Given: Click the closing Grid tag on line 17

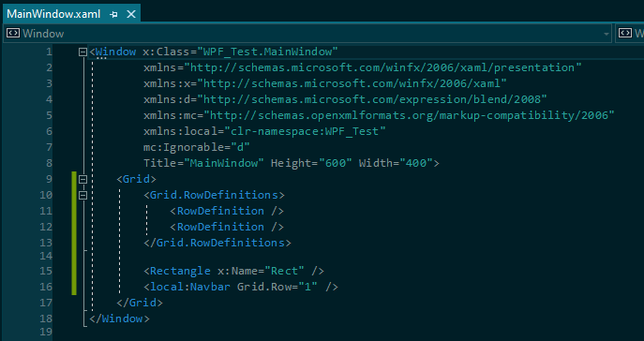Looking at the screenshot, I should click(x=140, y=304).
